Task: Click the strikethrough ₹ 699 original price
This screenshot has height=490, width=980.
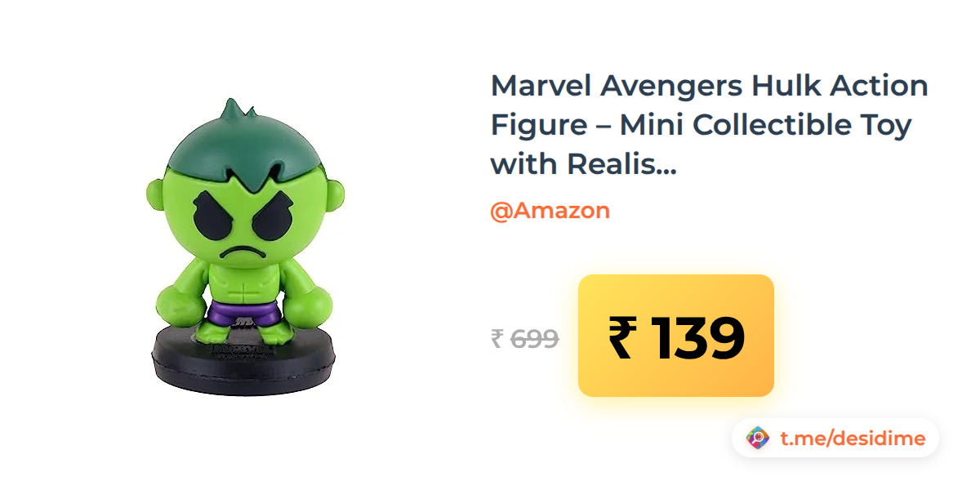Action: pos(525,338)
